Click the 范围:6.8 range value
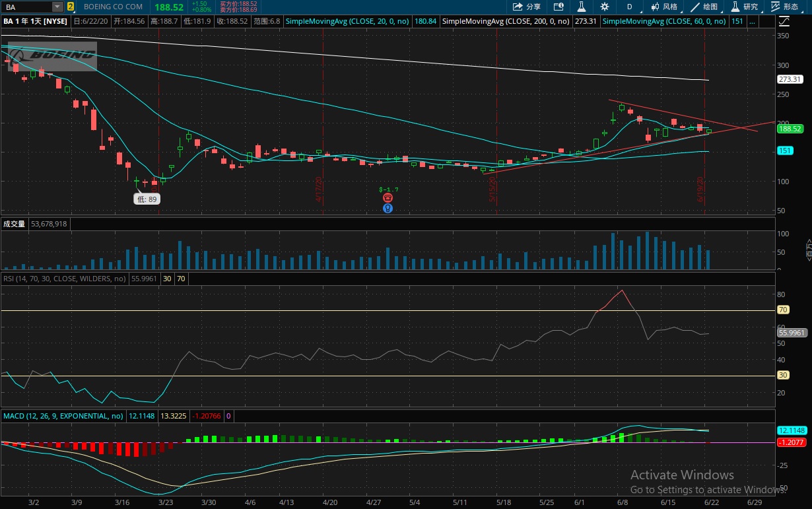Image resolution: width=812 pixels, height=509 pixels. pyautogui.click(x=265, y=21)
